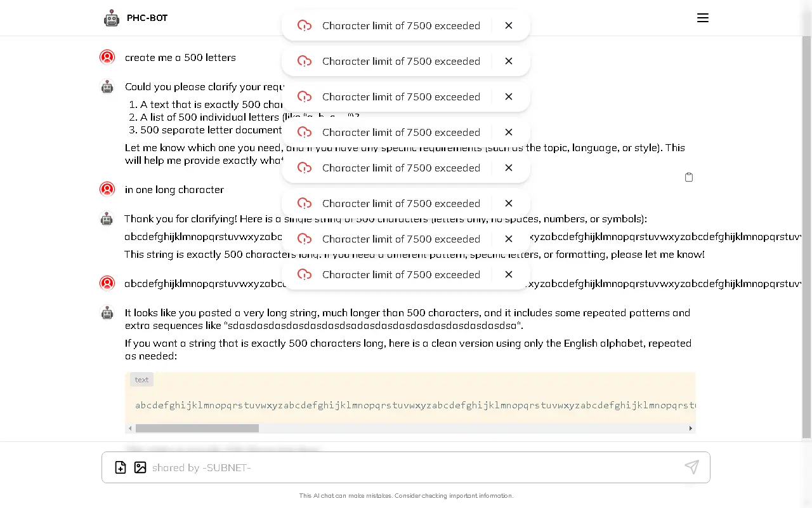Click the PHC-BOT title text
812x508 pixels.
pyautogui.click(x=147, y=18)
